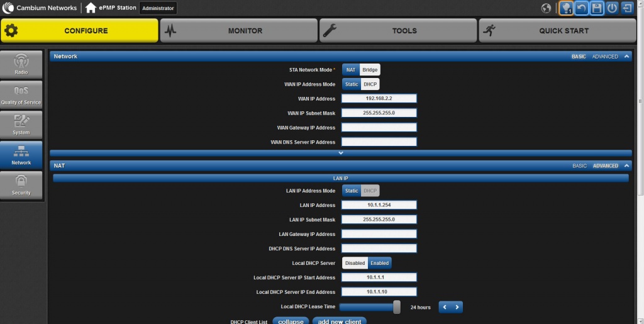The height and width of the screenshot is (324, 644).
Task: Save configuration with the floppy disk icon
Action: [x=597, y=8]
